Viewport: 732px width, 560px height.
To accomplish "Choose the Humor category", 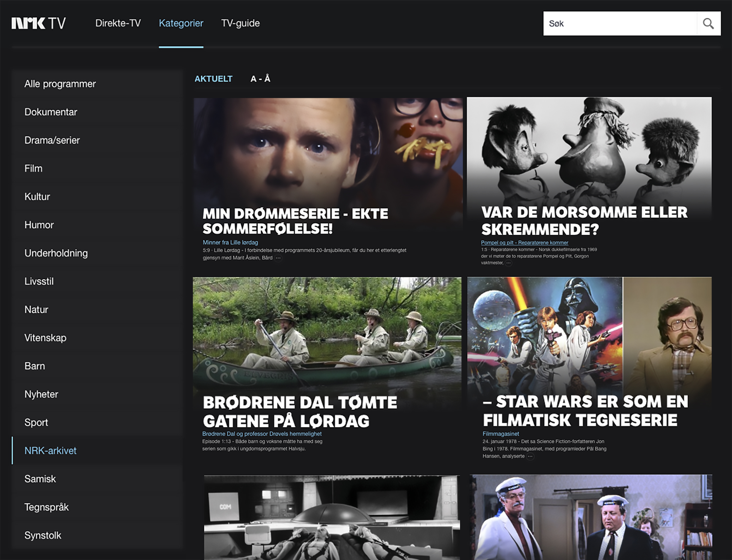I will (98, 225).
